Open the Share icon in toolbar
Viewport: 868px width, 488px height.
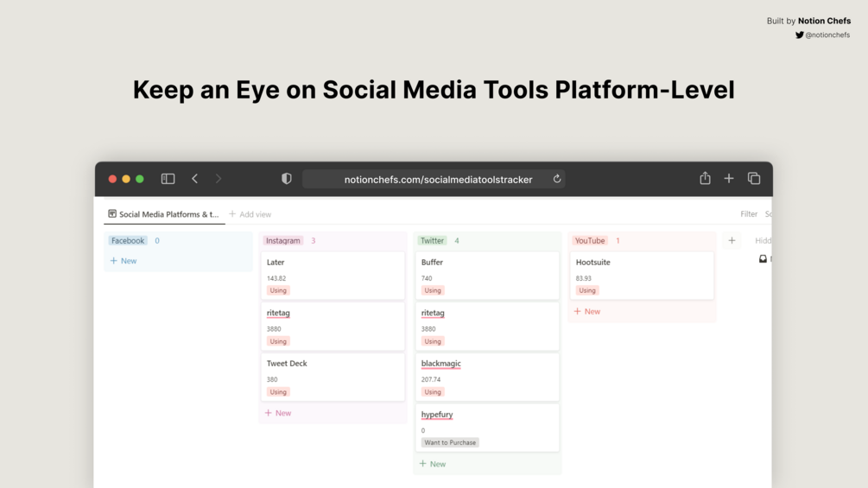pyautogui.click(x=705, y=179)
